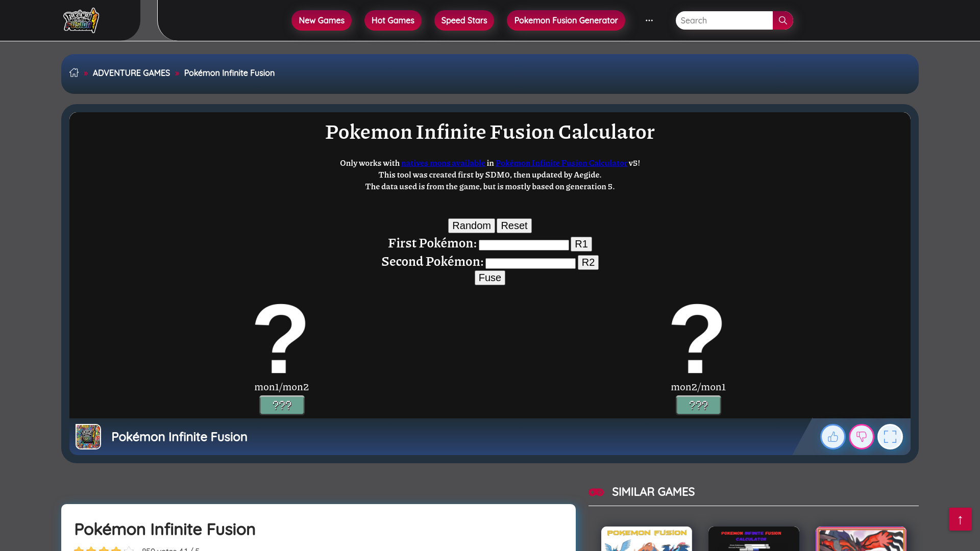Randomize first Pokémon with R1
Viewport: 980px width, 551px height.
click(x=581, y=244)
